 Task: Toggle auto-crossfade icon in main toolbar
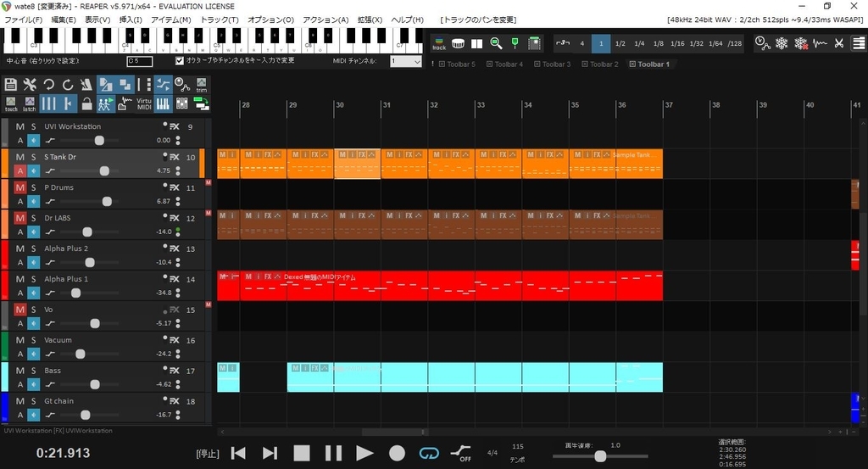tap(106, 84)
